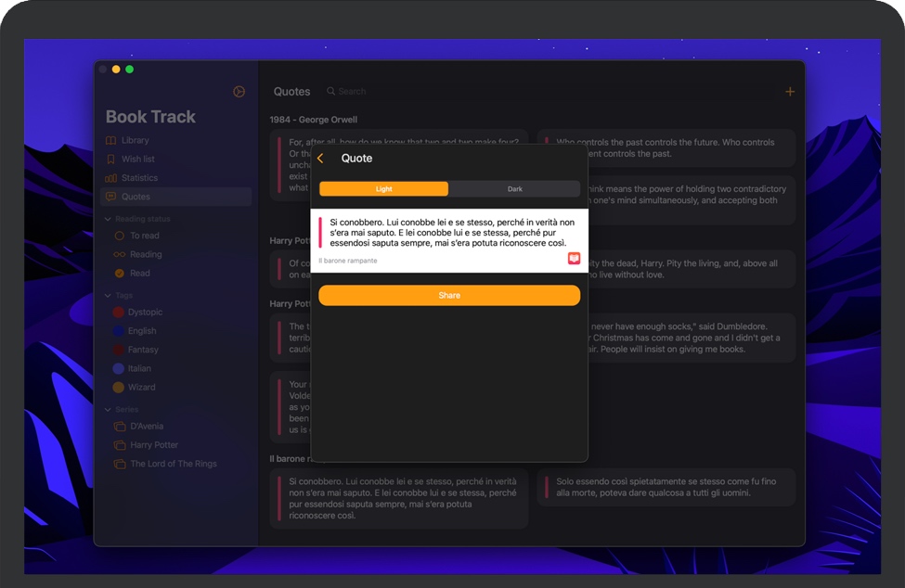
Task: Click the '1984 - George Orwell' heading
Action: coord(314,120)
